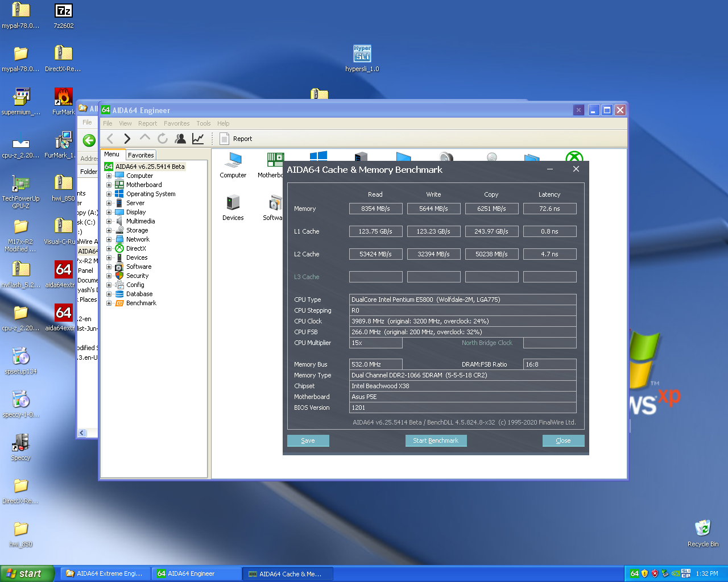The image size is (728, 582).
Task: Select the supermium_ installer desktop icon
Action: pyautogui.click(x=21, y=102)
